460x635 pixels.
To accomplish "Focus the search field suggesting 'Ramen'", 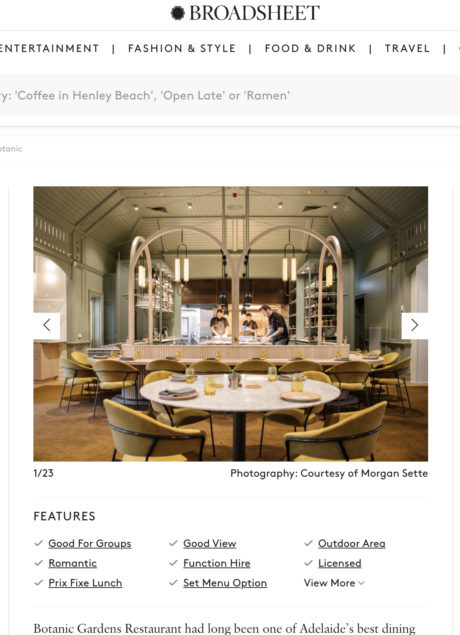I will [230, 96].
